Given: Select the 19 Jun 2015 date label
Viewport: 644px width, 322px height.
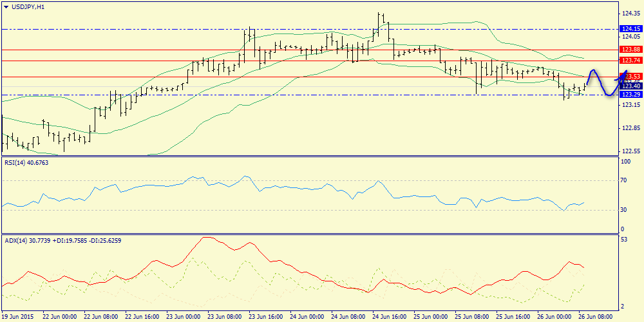Looking at the screenshot, I should [x=18, y=317].
